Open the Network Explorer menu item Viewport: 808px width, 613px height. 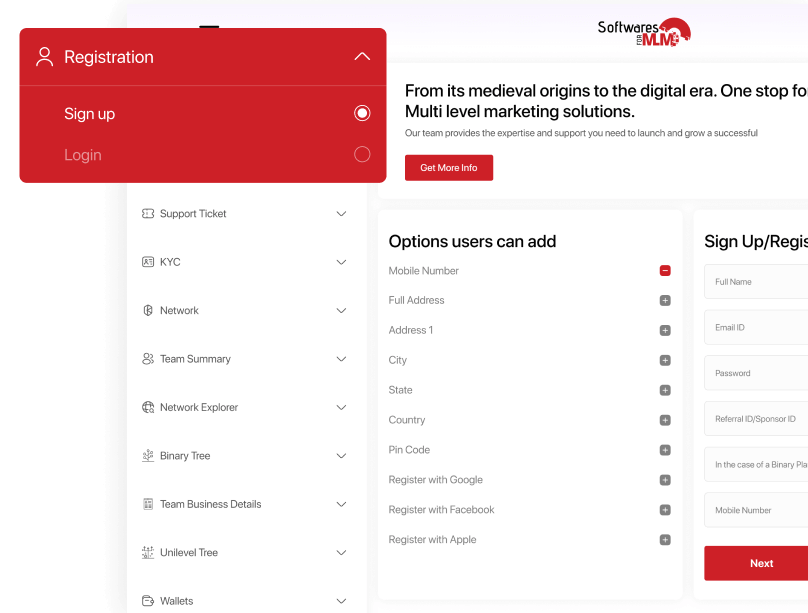(x=244, y=407)
